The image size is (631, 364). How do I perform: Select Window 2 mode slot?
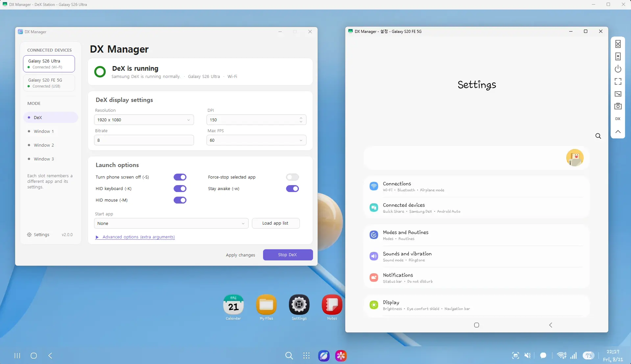click(51, 145)
